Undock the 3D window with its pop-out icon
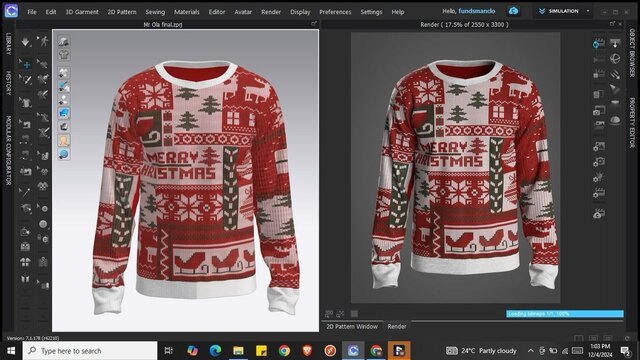 point(314,24)
